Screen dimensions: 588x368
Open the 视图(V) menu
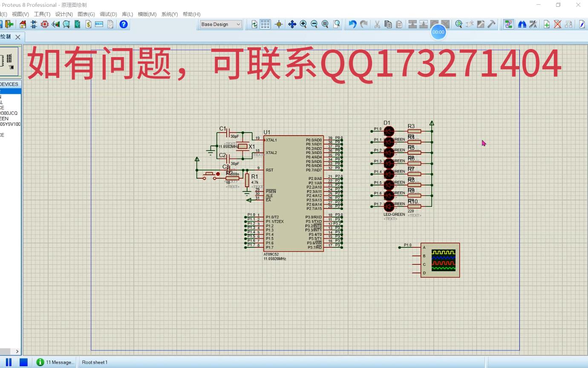coord(20,14)
